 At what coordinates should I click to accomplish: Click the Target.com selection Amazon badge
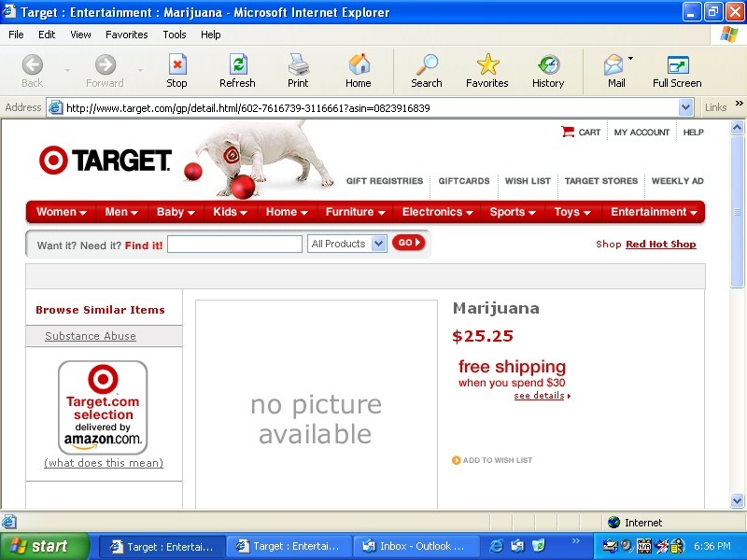[x=103, y=407]
